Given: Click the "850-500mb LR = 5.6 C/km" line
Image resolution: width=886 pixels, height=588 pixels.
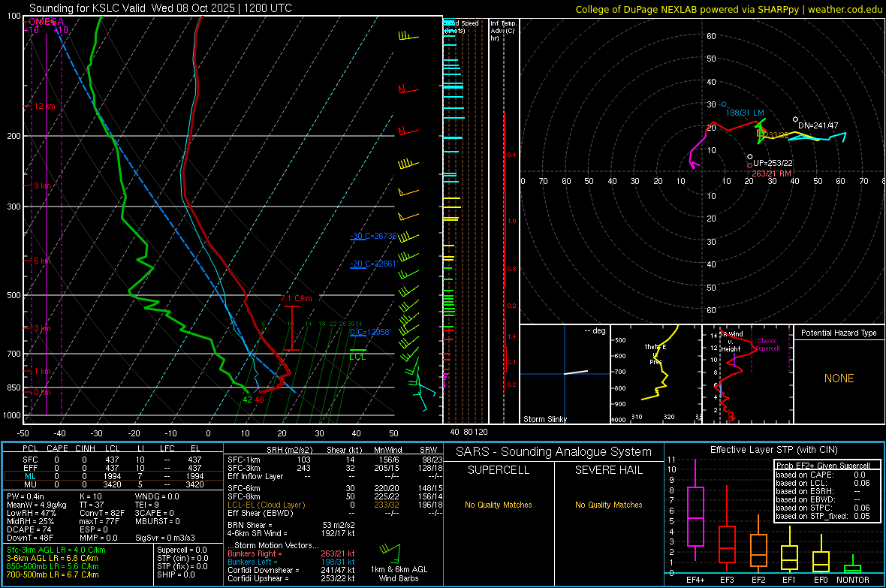Looking at the screenshot, I should [x=53, y=566].
